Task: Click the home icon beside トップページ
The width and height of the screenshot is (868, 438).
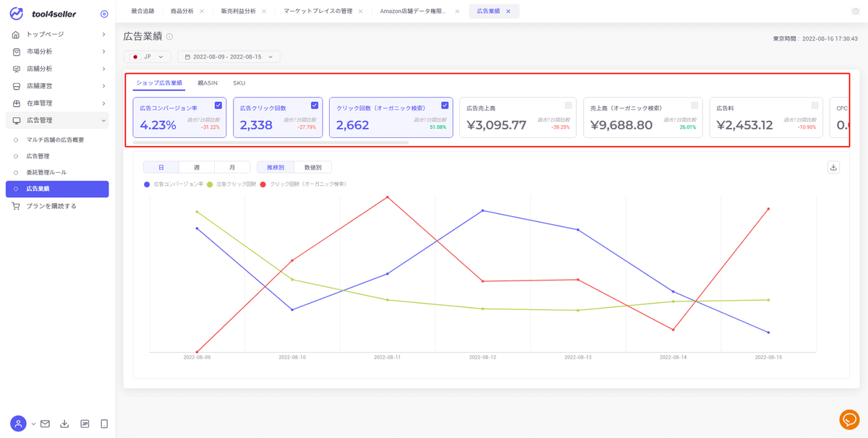Action: click(x=16, y=34)
